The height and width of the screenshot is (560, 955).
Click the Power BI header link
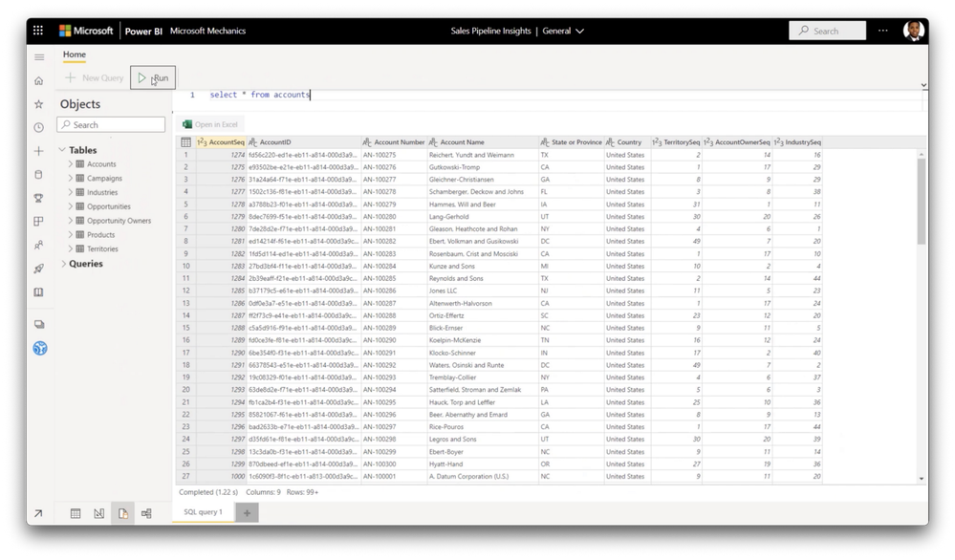pyautogui.click(x=143, y=31)
